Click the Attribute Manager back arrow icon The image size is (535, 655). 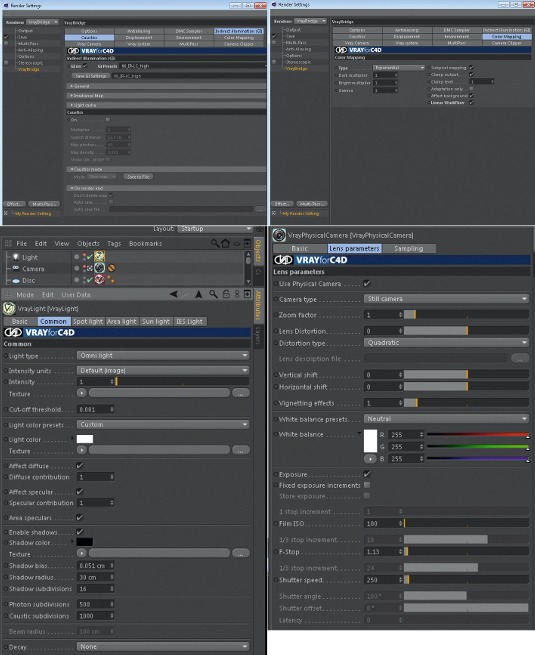pos(173,294)
